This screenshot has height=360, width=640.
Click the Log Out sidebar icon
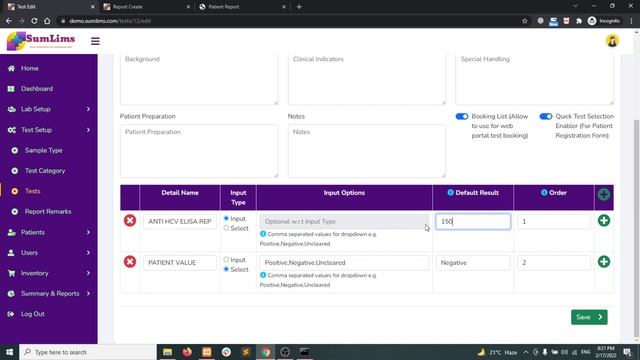pos(11,314)
